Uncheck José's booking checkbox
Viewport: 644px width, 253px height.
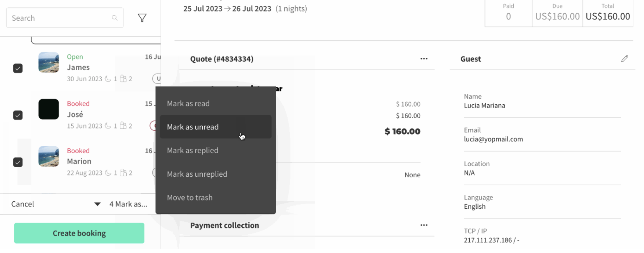click(18, 115)
